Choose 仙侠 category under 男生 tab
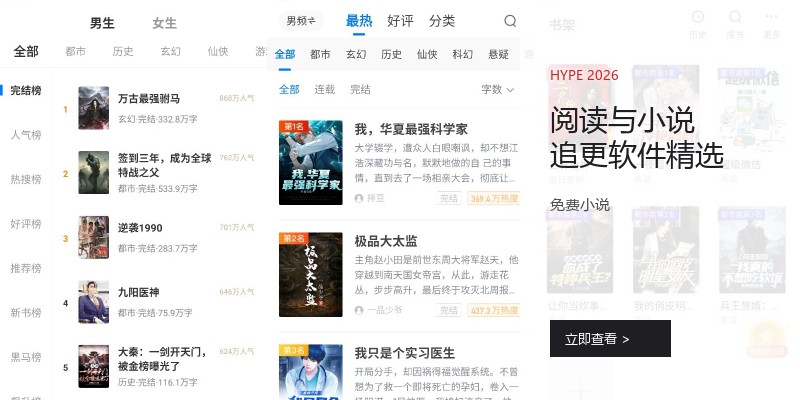This screenshot has height=400, width=800. click(218, 52)
